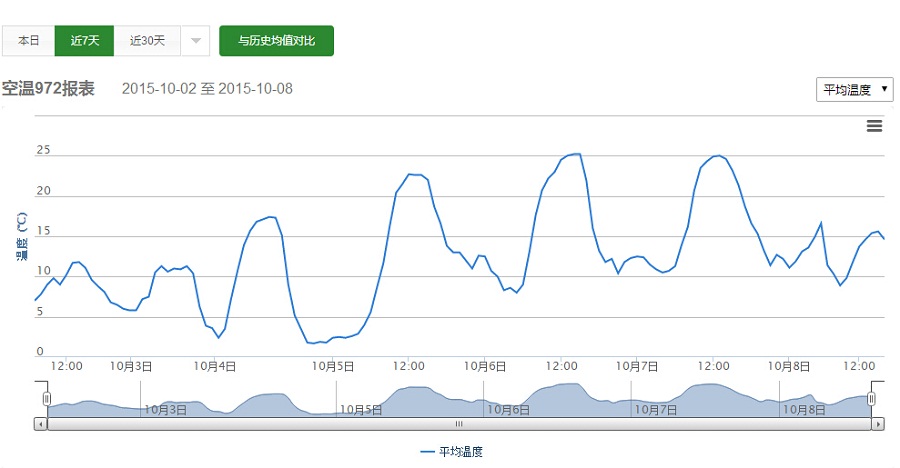Switch to the 近30天 range
The height and width of the screenshot is (468, 900).
pyautogui.click(x=147, y=41)
